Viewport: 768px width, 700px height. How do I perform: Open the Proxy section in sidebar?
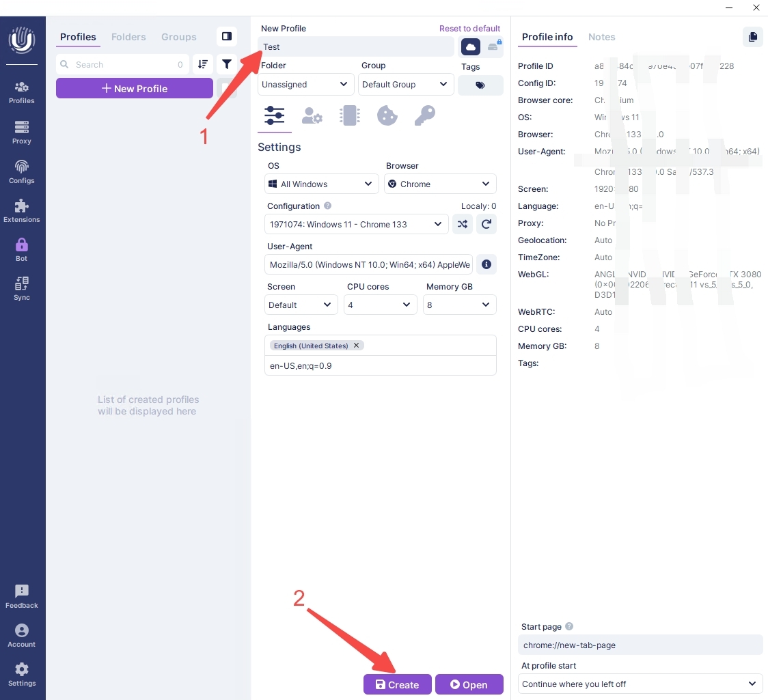pos(22,132)
